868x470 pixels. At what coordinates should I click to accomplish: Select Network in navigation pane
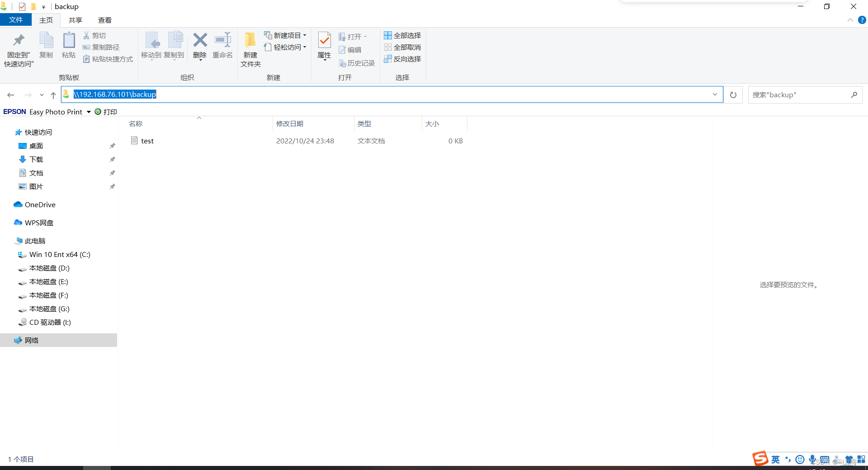tap(59, 340)
